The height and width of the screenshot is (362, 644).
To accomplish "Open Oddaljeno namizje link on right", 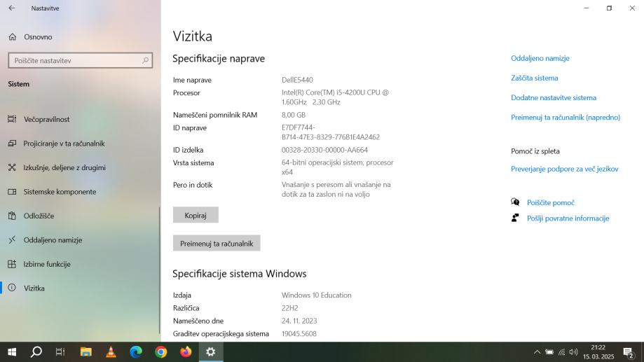I will coord(540,58).
